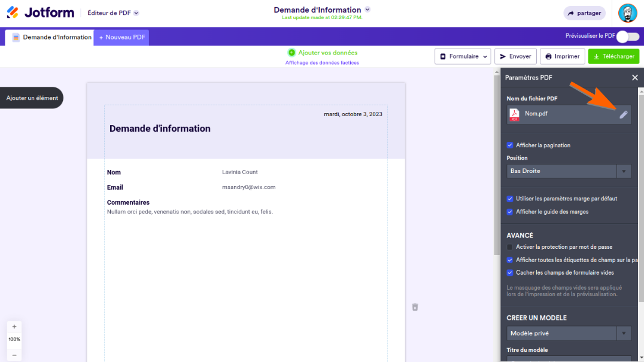Click the green plus icon by Ajouter vos données

pos(291,53)
